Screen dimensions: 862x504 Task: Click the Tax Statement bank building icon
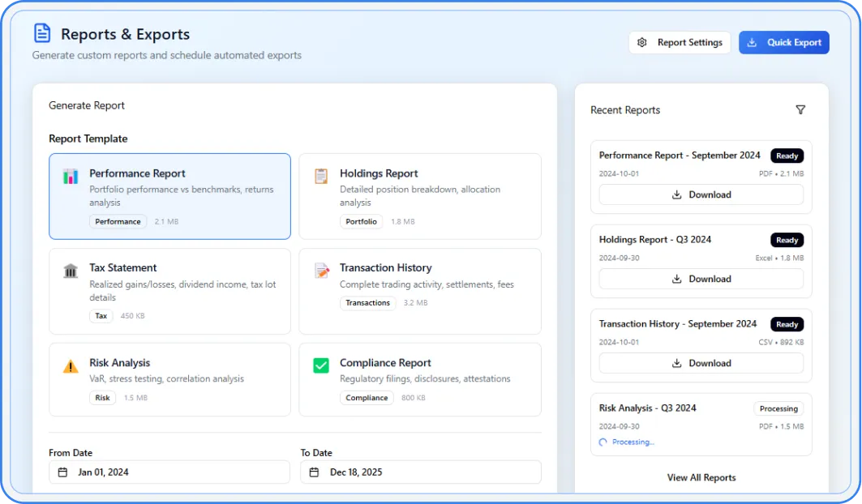[x=71, y=271]
